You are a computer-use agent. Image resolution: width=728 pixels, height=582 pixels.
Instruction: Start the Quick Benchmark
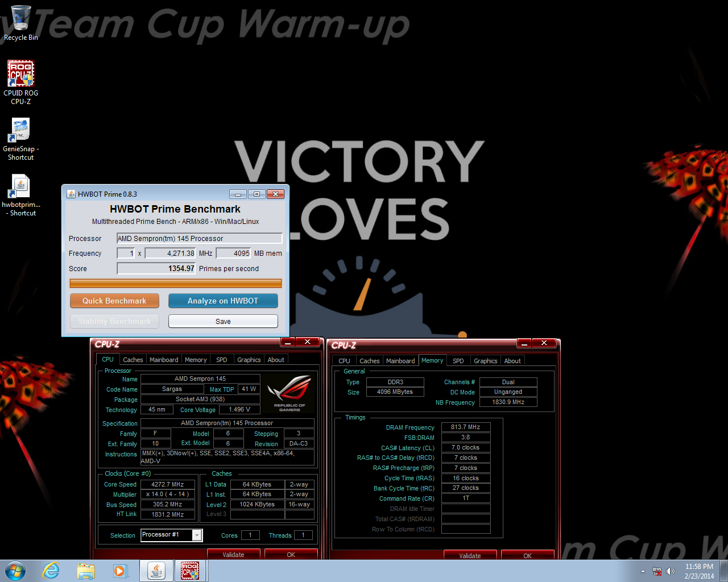tap(114, 301)
